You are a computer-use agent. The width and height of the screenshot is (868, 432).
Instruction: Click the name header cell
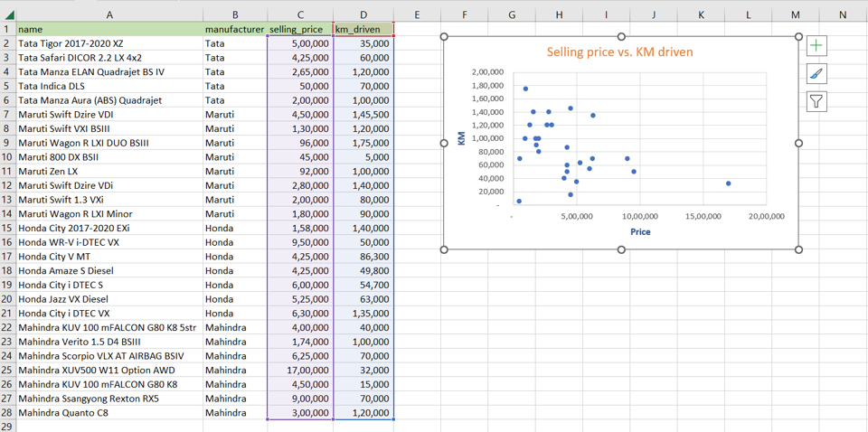(x=109, y=29)
